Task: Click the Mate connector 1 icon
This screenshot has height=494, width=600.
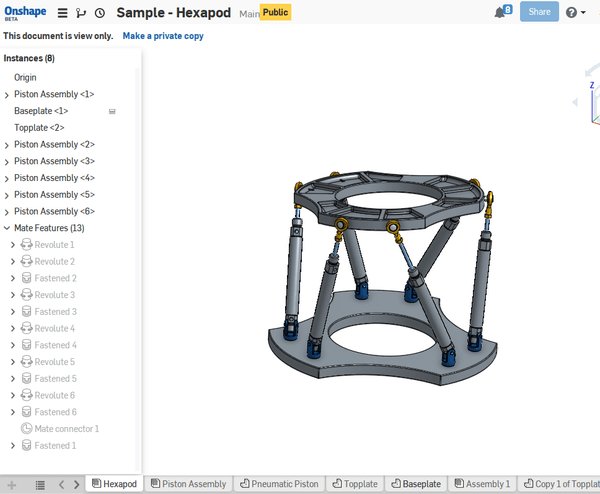Action: (26, 428)
